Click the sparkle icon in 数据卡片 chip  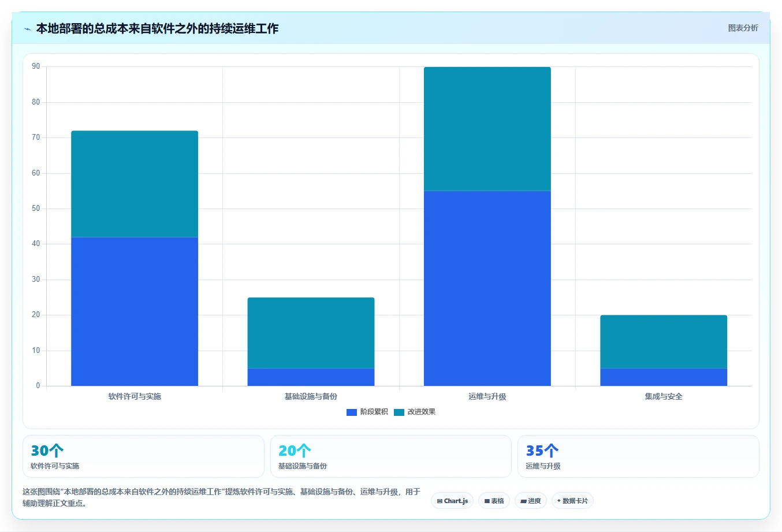tap(559, 501)
